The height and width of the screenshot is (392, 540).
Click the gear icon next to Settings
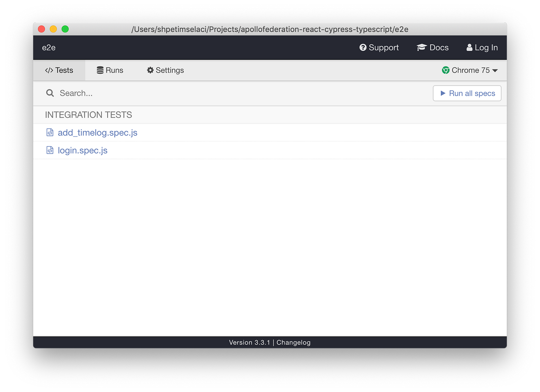pyautogui.click(x=150, y=70)
